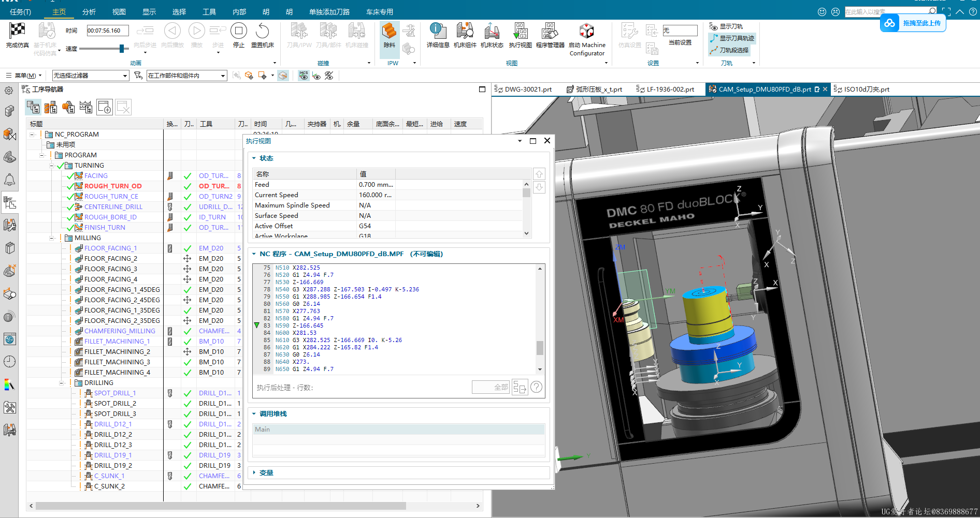Viewport: 980px width, 518px height.
Task: Click the speed (速度) slider handle
Action: (122, 49)
